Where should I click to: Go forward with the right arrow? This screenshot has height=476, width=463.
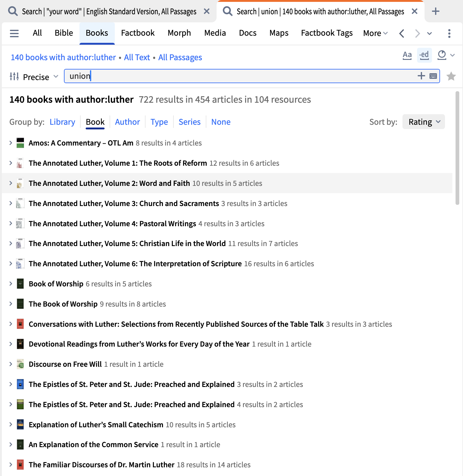[417, 33]
